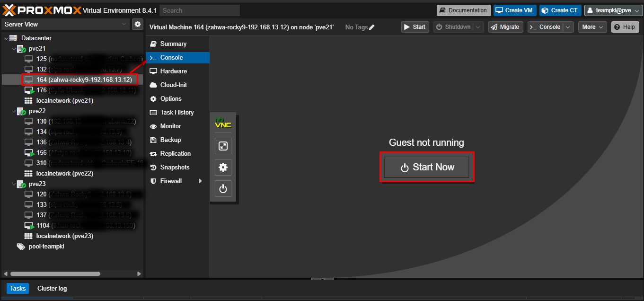Screen dimensions: 644x301
Task: Collapse the pve21 node tree
Action: coord(14,49)
